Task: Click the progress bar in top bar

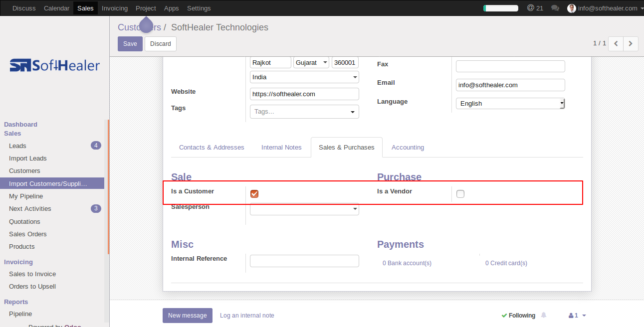Action: click(x=501, y=8)
